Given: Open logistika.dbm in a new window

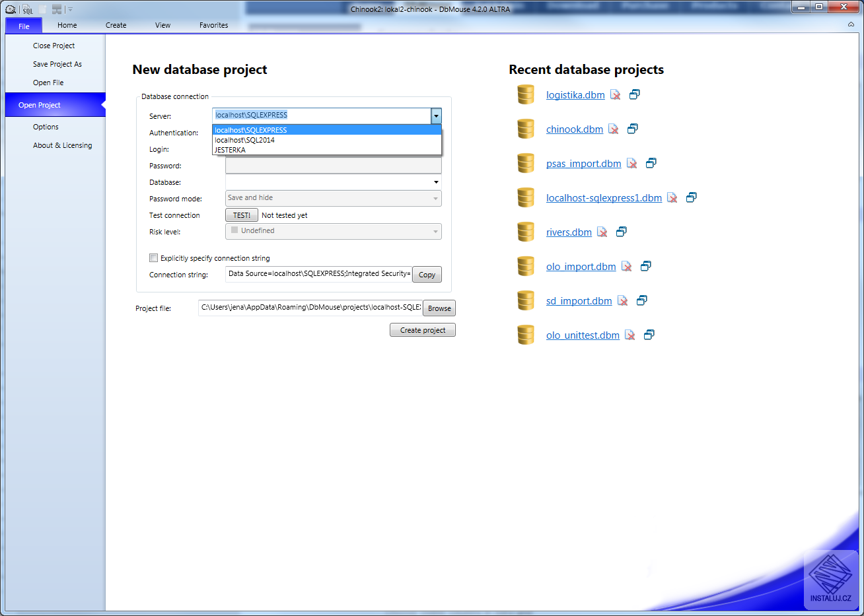Looking at the screenshot, I should pos(634,94).
